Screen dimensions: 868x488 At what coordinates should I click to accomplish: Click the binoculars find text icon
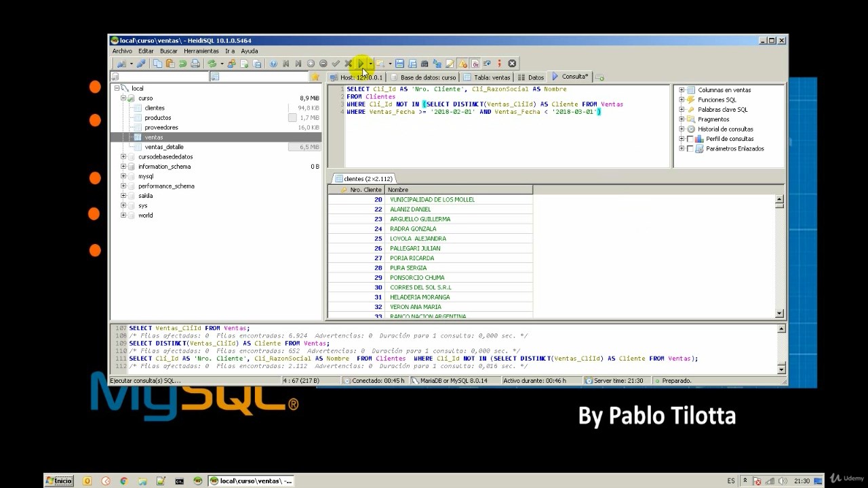click(x=425, y=64)
